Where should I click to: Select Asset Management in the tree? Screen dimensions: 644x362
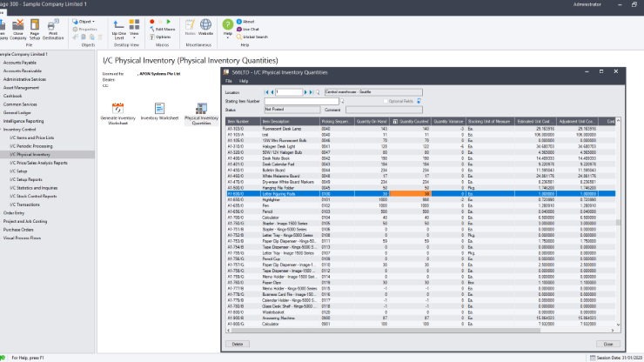[21, 88]
